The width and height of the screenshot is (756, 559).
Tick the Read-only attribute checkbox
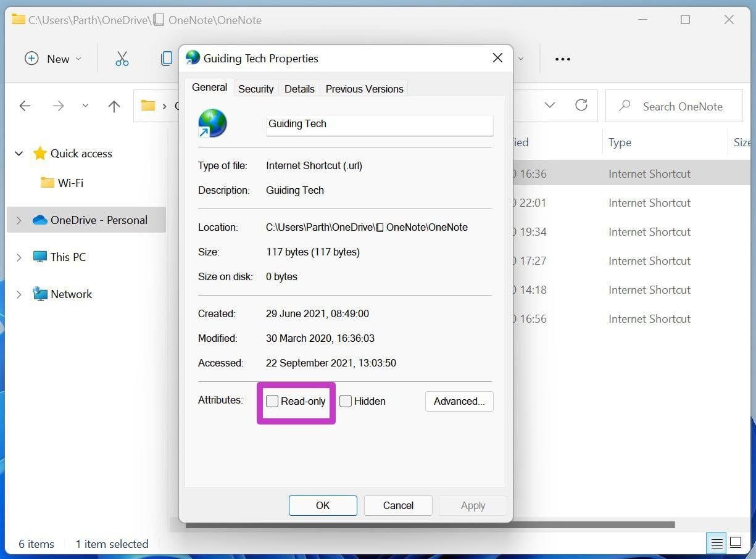pyautogui.click(x=272, y=401)
